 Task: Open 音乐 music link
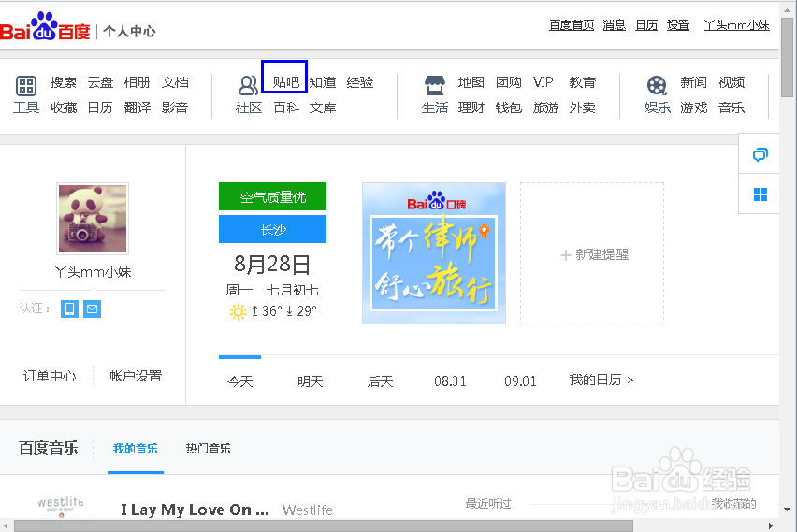732,108
